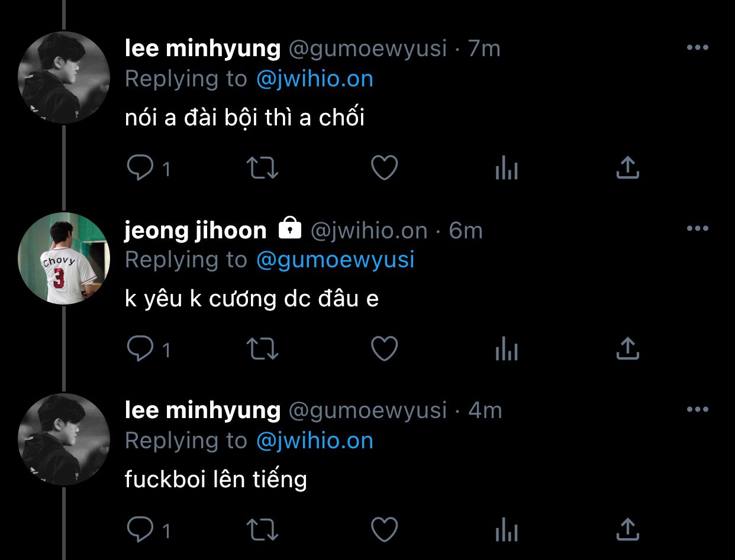
Task: Like the "fuckboi lên tiếng" tweet
Action: [384, 529]
